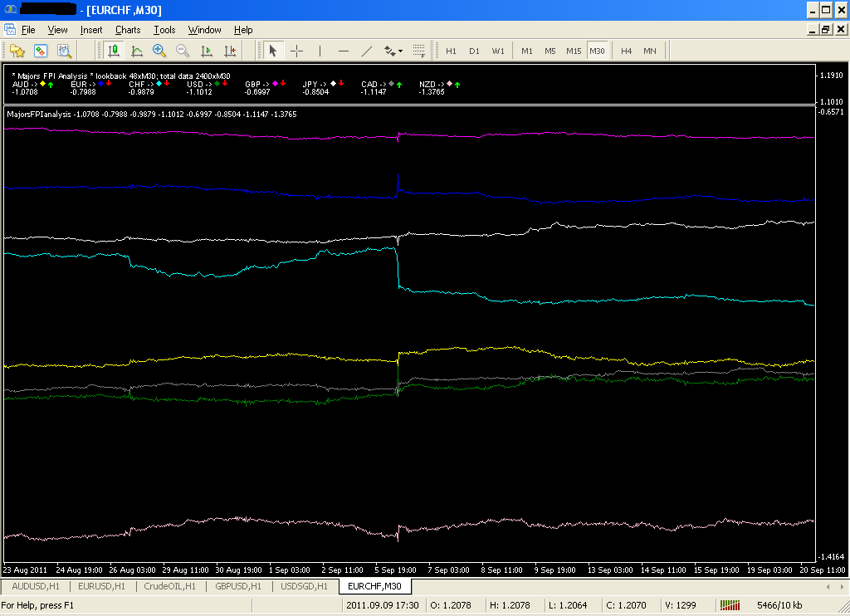Draw a vertical line tool

click(320, 51)
